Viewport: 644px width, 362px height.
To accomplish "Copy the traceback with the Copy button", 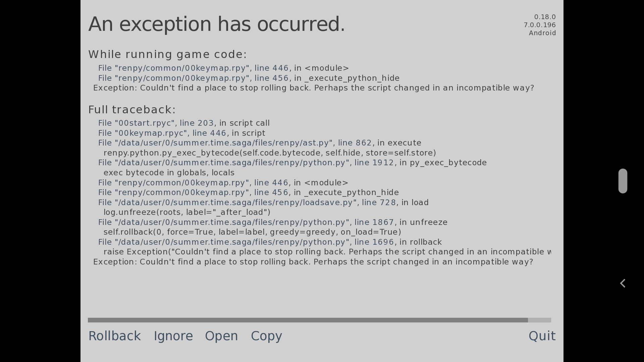I will point(266,336).
